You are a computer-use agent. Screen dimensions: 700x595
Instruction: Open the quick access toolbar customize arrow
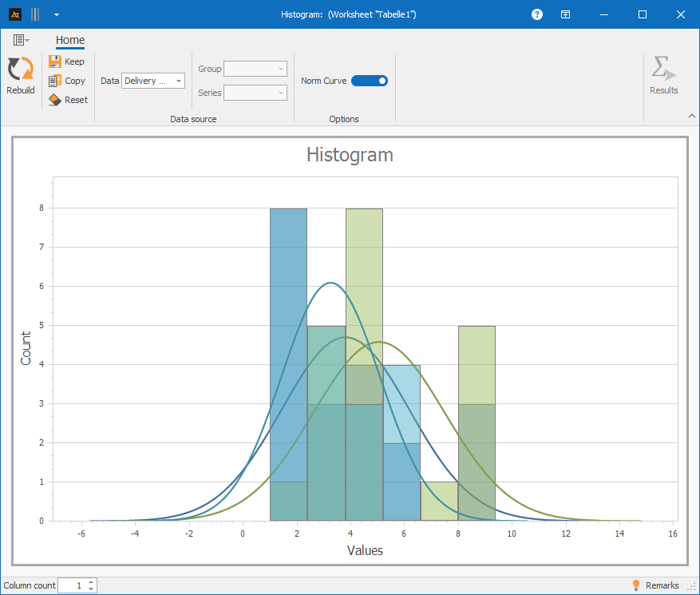56,14
